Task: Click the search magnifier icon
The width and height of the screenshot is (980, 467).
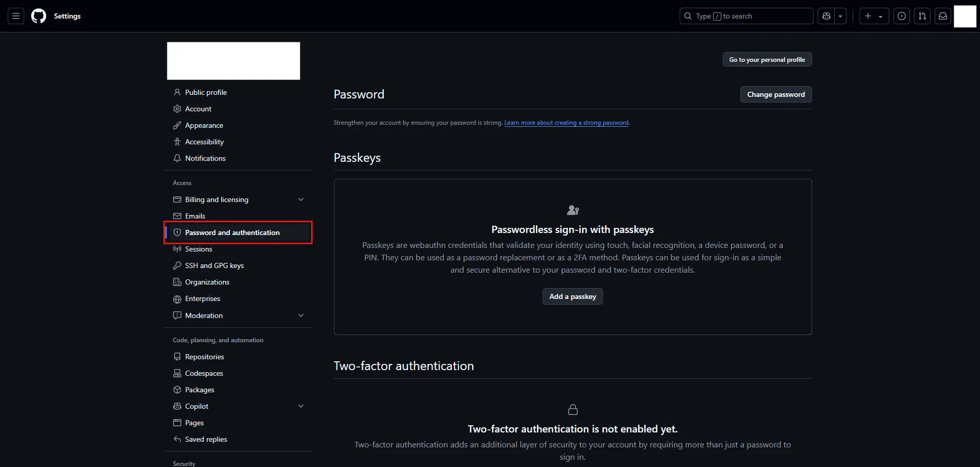Action: coord(688,16)
